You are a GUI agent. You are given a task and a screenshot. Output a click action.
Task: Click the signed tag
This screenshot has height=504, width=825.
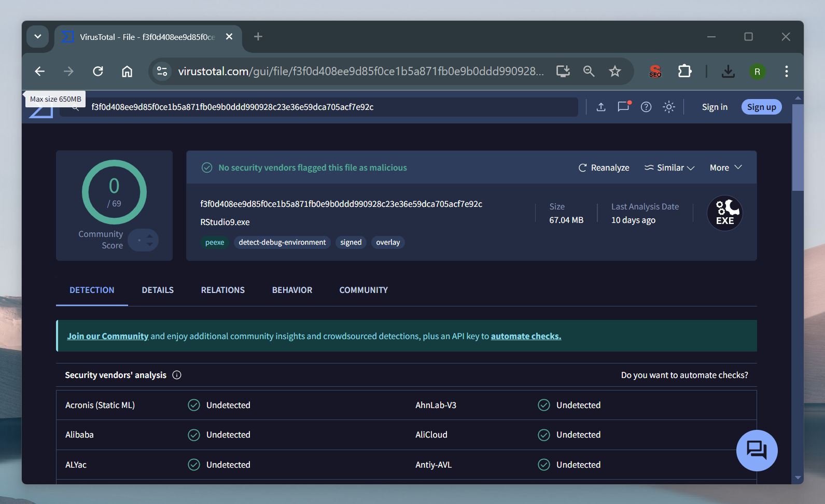(351, 242)
